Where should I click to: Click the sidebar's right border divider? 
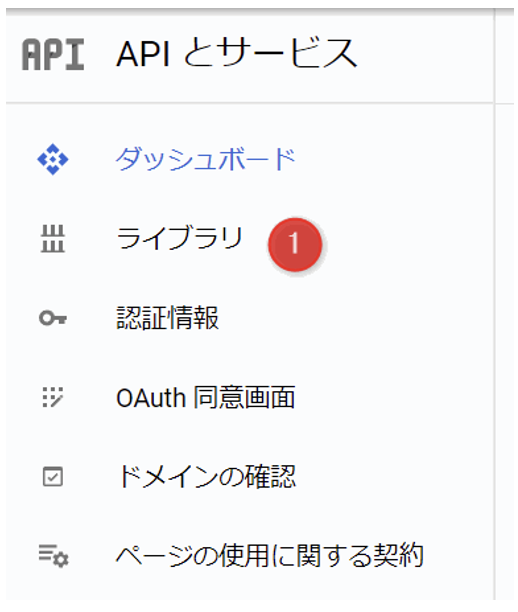(x=495, y=304)
